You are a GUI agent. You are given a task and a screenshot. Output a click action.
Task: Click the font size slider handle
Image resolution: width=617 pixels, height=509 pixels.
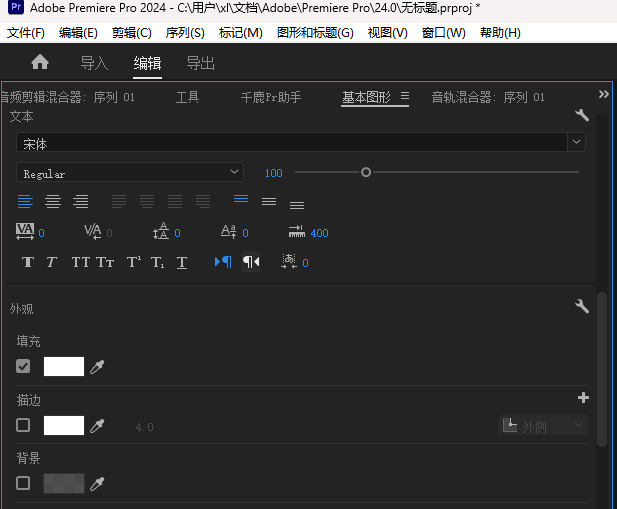pos(366,172)
